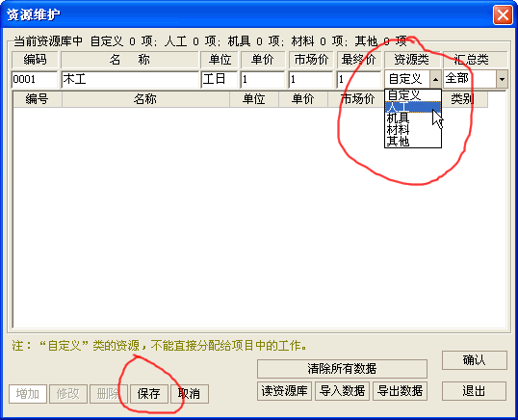Viewport: 518px width, 420px height.
Task: Cancel editing with the 取消 button
Action: pyautogui.click(x=190, y=394)
